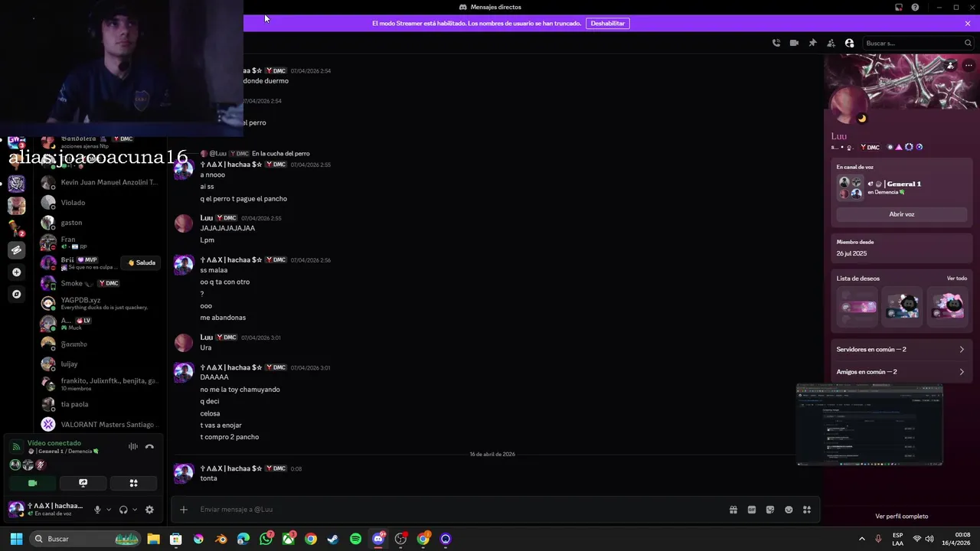Open YAGPDB.xyz direct message
Viewport: 980px width, 551px height.
click(x=100, y=303)
